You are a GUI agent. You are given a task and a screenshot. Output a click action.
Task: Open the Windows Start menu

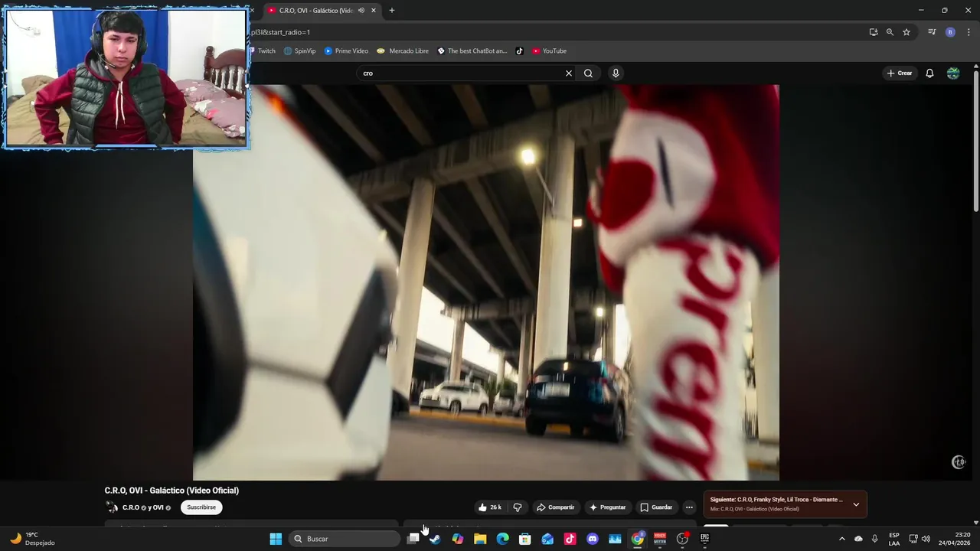point(276,539)
